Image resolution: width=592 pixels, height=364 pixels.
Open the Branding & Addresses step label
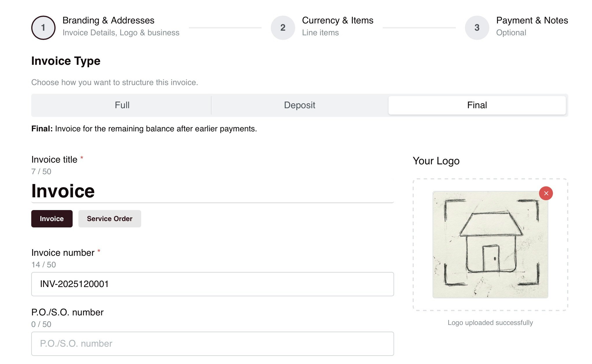coord(108,20)
